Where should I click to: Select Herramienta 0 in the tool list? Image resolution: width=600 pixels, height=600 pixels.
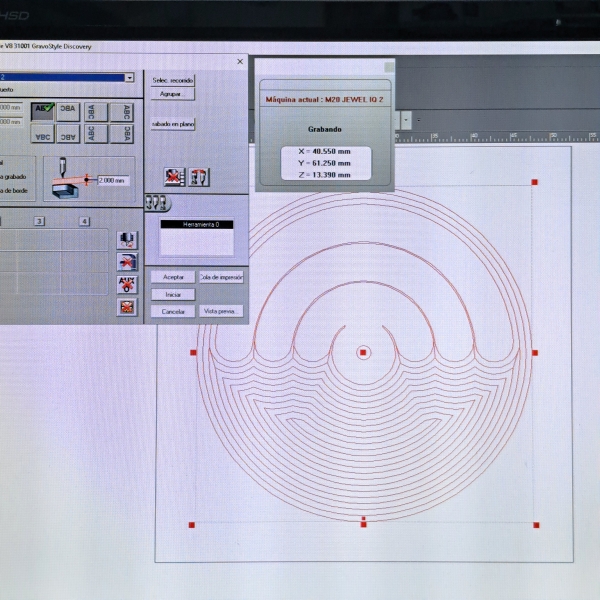(196, 225)
